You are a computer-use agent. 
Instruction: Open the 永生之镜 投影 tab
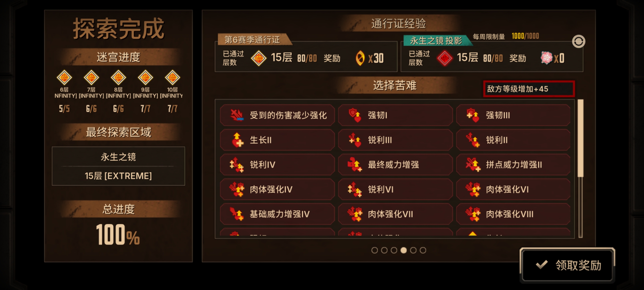437,41
